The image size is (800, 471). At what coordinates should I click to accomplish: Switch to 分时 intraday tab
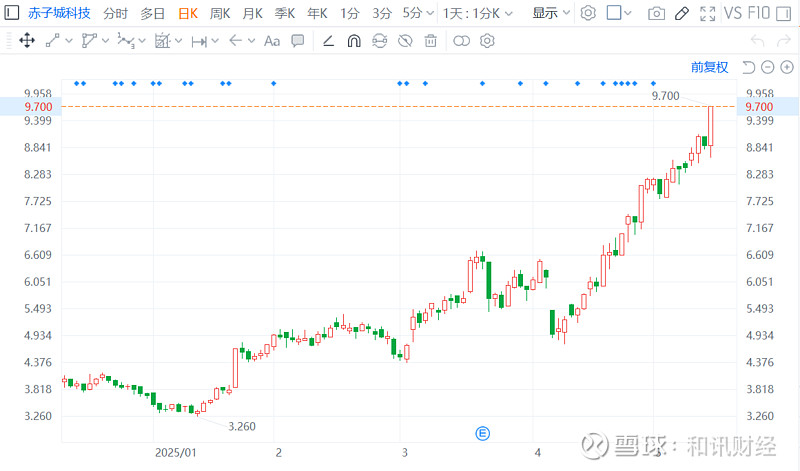click(115, 13)
